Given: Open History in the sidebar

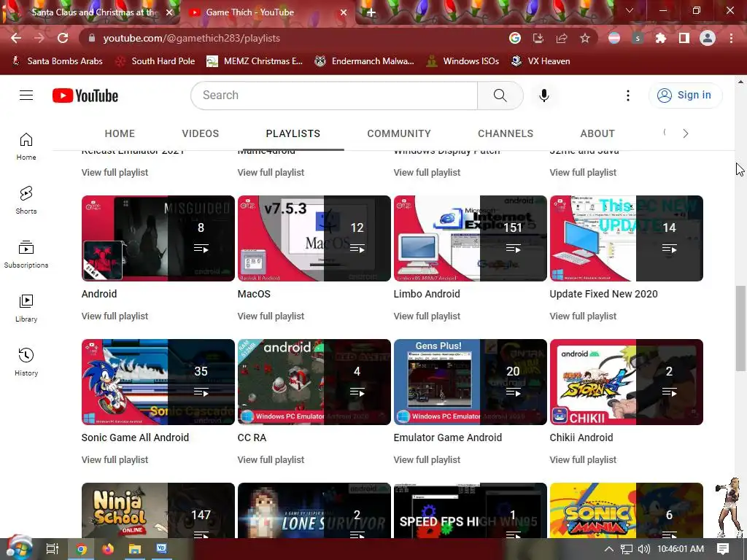Looking at the screenshot, I should pyautogui.click(x=26, y=362).
